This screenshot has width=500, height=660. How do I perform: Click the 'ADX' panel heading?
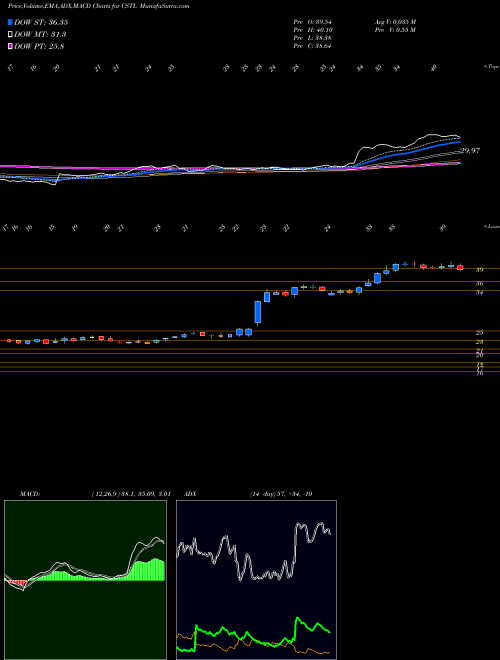pyautogui.click(x=190, y=494)
